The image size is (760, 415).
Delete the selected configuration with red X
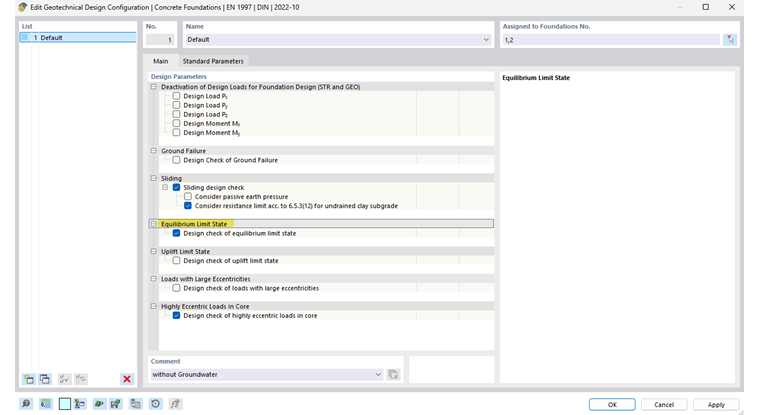coord(127,379)
